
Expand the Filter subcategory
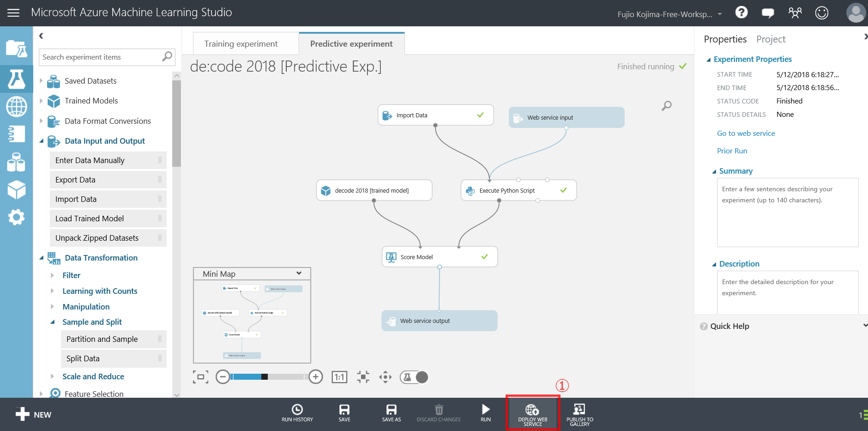click(x=52, y=275)
